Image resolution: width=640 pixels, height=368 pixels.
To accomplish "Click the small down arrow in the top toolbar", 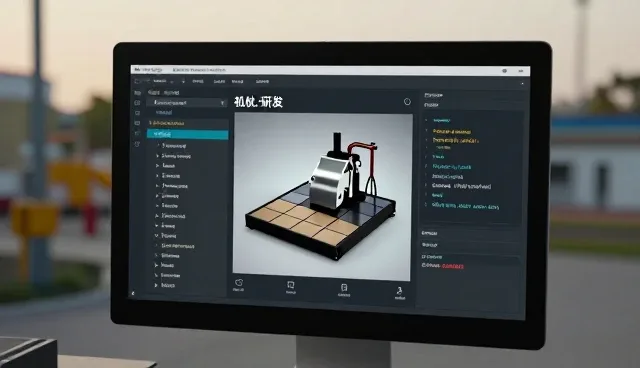I will [x=183, y=82].
